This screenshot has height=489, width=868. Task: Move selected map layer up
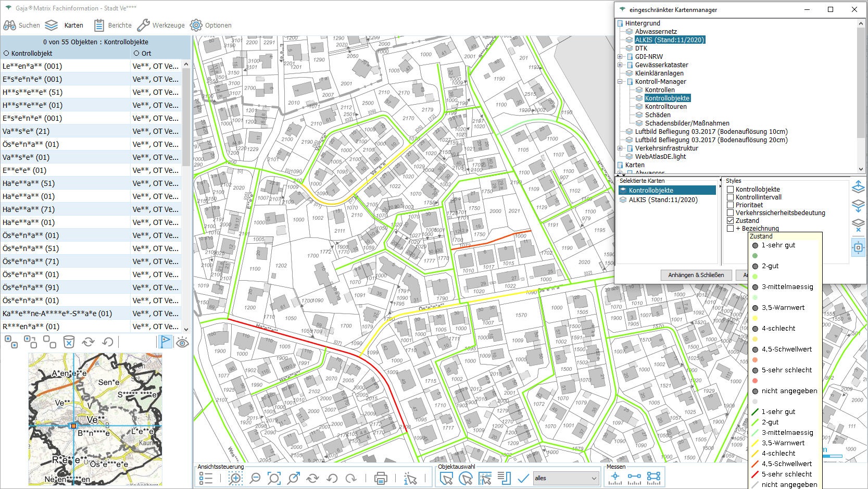858,187
